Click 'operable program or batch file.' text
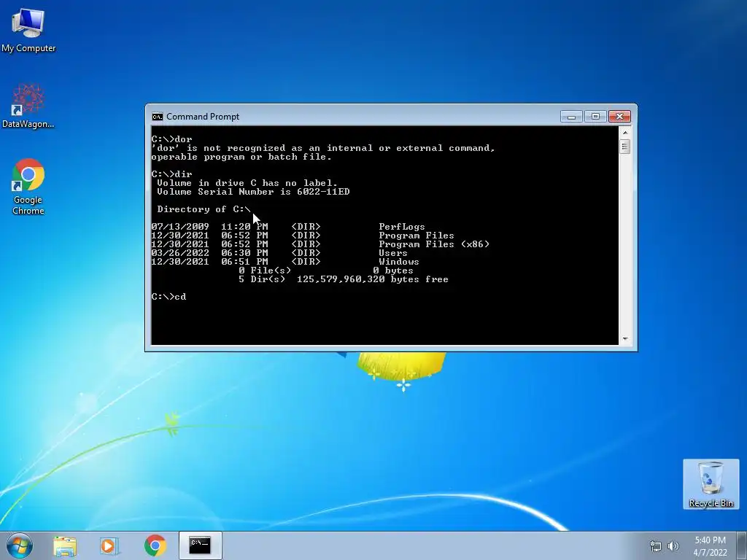Image resolution: width=747 pixels, height=560 pixels. point(241,157)
